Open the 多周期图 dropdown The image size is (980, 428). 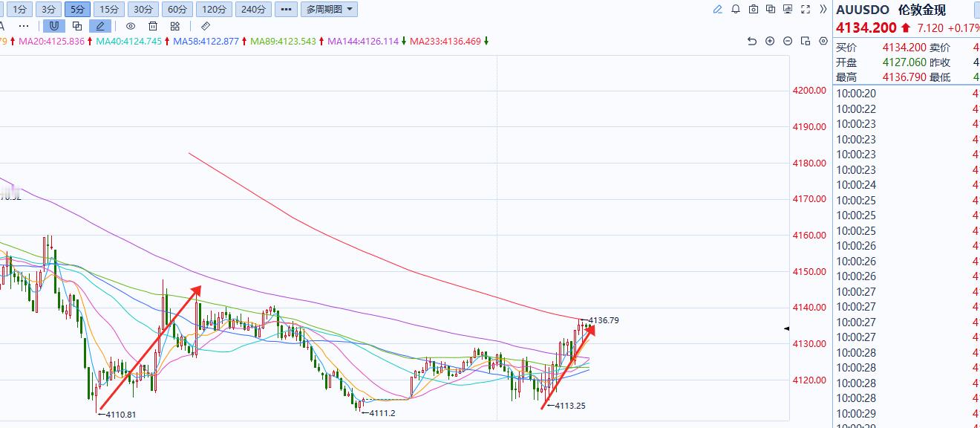(x=329, y=10)
